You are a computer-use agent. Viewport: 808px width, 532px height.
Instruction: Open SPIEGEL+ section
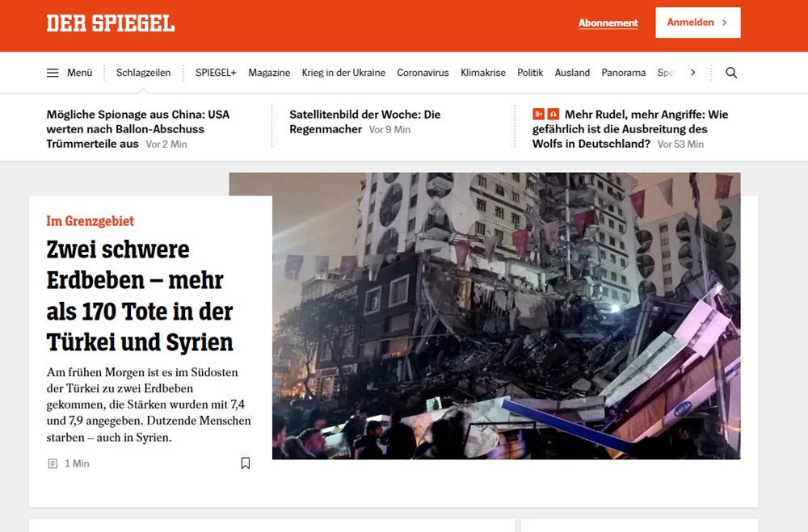(216, 73)
